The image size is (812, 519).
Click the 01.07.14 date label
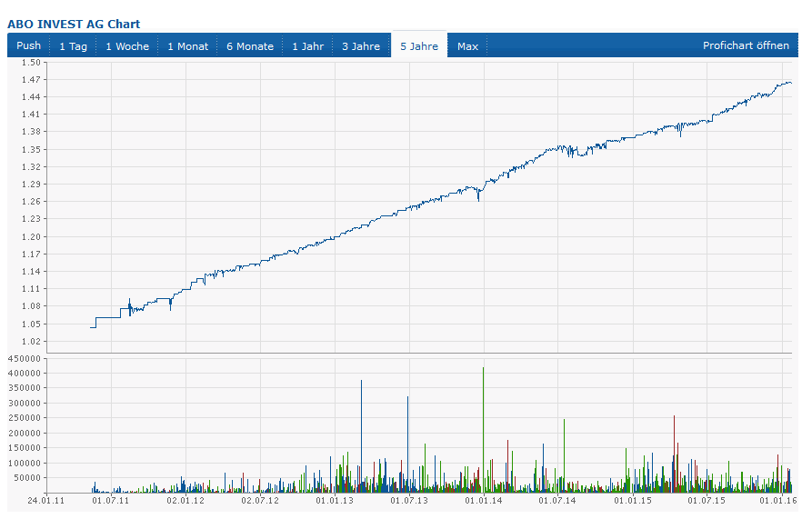pos(557,501)
